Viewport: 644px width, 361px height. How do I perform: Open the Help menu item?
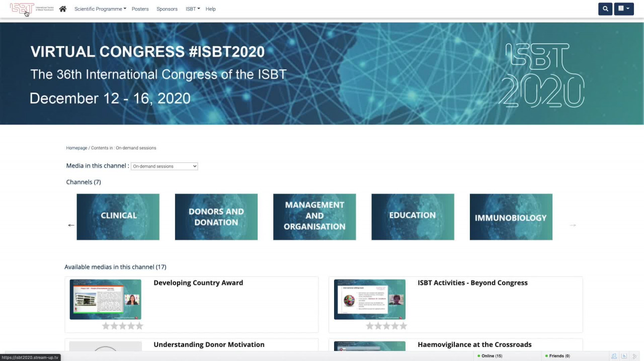point(210,9)
